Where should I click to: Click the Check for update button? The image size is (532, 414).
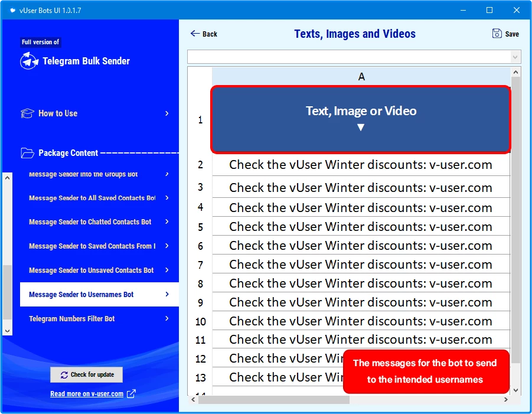coord(87,374)
